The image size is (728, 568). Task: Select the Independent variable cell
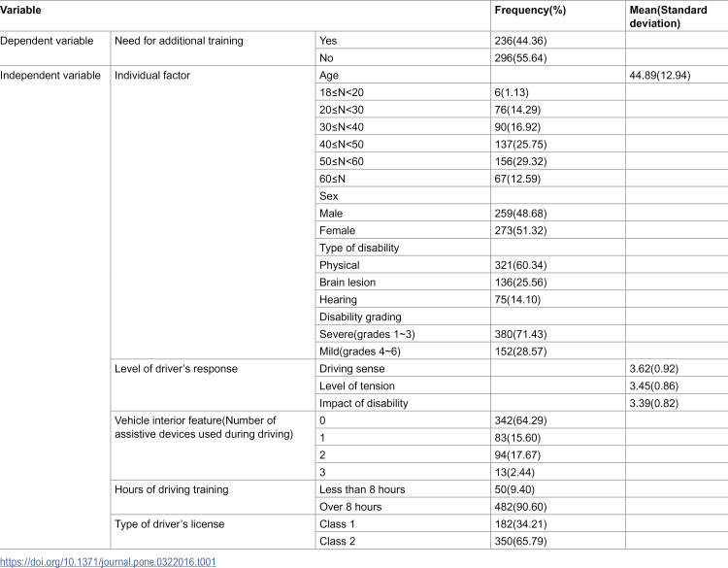pos(50,75)
